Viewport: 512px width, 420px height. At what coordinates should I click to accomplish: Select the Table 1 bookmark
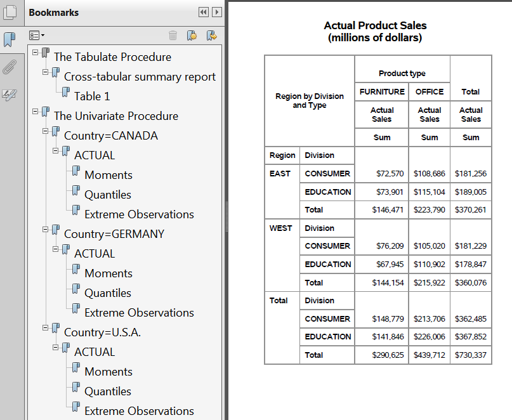[x=92, y=96]
